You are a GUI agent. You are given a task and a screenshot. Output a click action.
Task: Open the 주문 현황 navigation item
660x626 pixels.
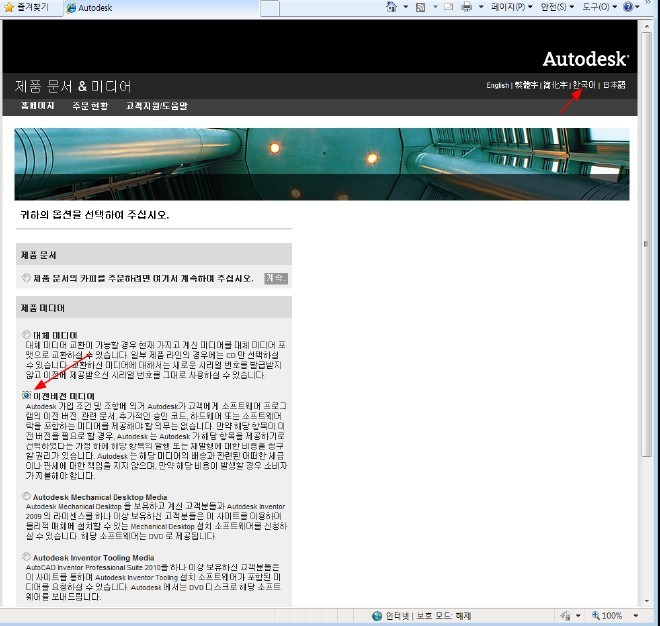90,106
